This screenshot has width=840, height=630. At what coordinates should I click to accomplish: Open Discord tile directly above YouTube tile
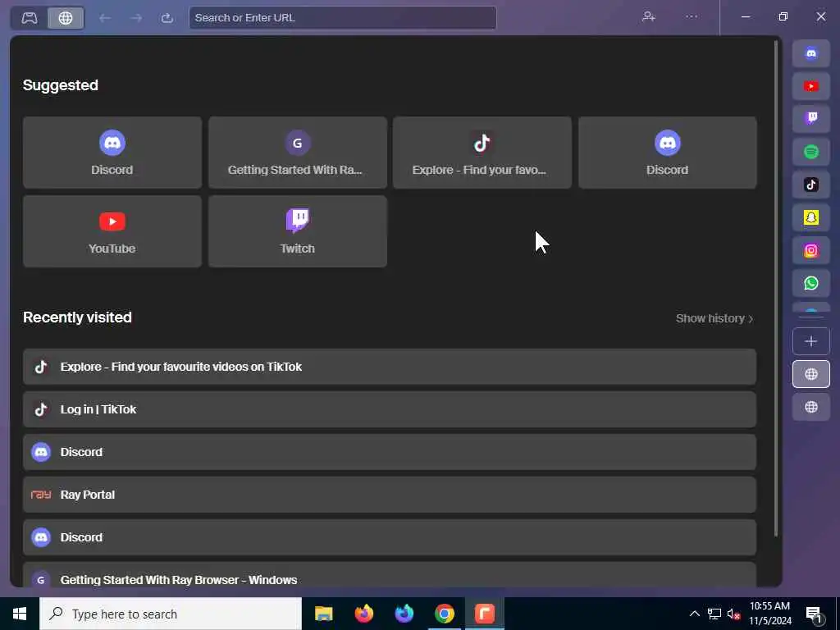pos(112,153)
